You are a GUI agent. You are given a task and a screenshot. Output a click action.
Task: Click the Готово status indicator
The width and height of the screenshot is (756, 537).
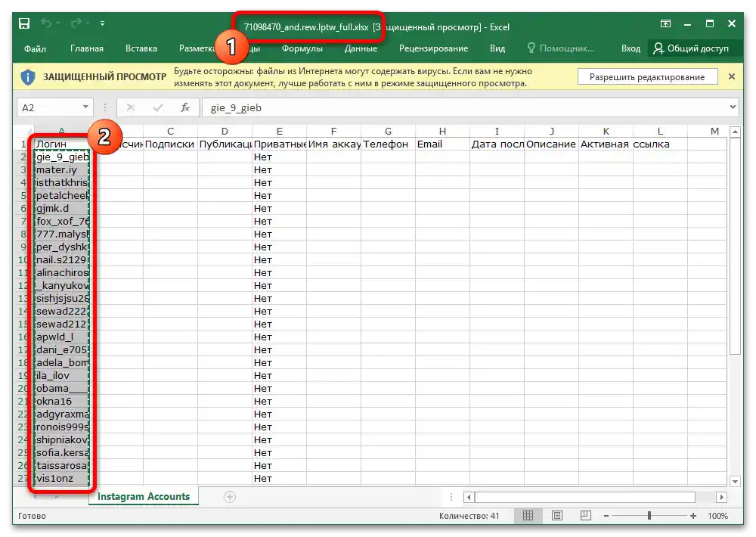pos(32,516)
